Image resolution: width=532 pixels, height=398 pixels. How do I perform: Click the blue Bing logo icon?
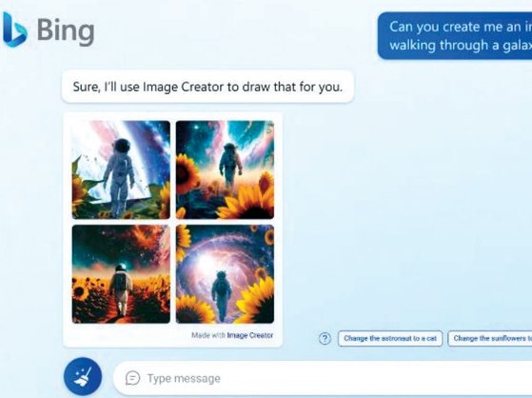pos(14,30)
